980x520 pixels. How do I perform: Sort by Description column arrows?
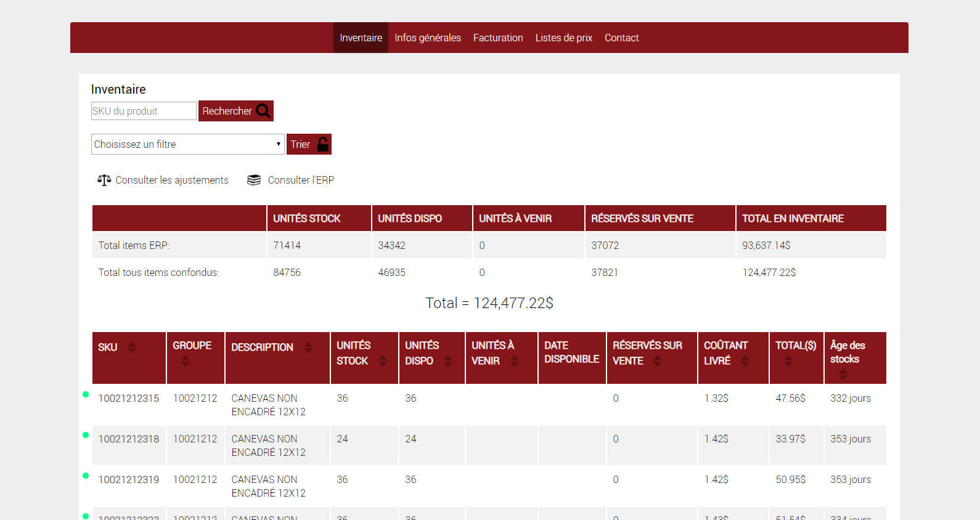(308, 347)
